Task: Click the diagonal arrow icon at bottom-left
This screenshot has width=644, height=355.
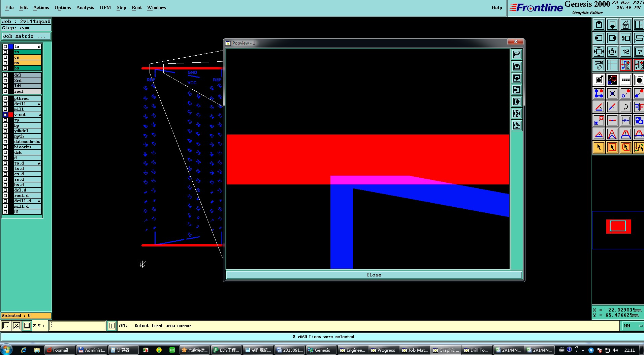Action: pos(6,326)
